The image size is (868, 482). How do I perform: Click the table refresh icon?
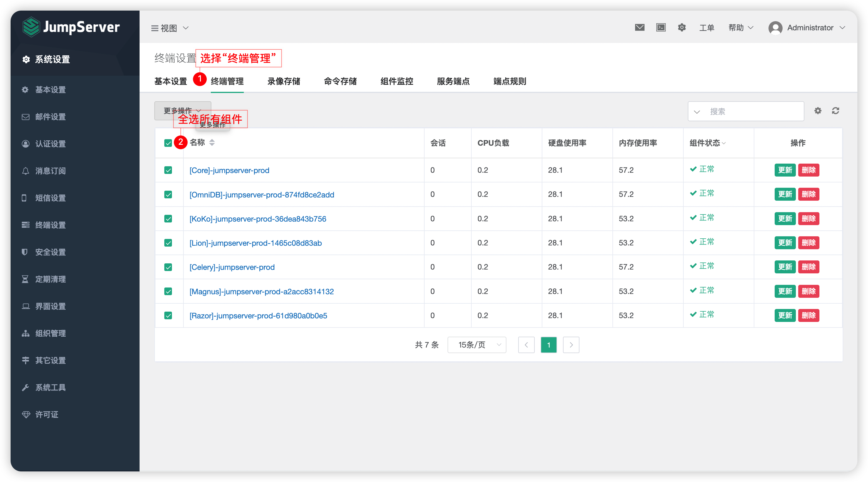[835, 111]
